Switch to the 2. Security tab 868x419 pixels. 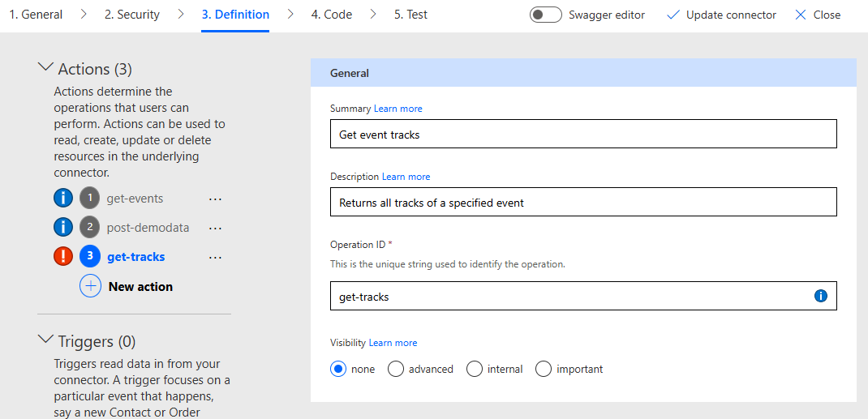tap(131, 15)
